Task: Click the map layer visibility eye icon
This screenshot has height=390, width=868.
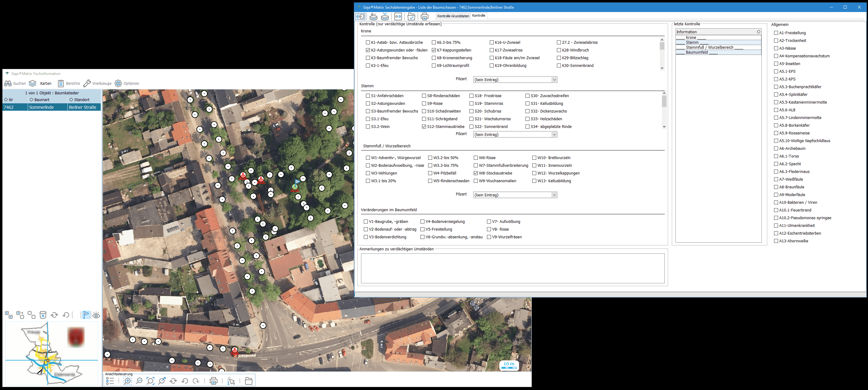Action: pos(96,315)
